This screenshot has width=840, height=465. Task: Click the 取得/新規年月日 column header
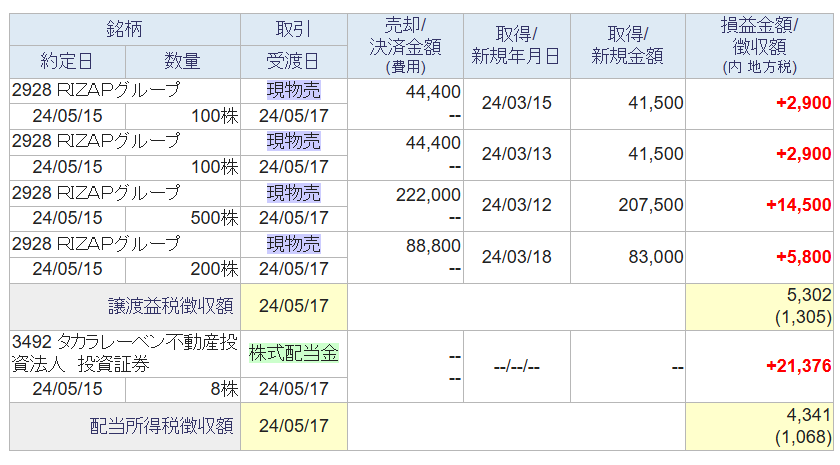coord(516,46)
